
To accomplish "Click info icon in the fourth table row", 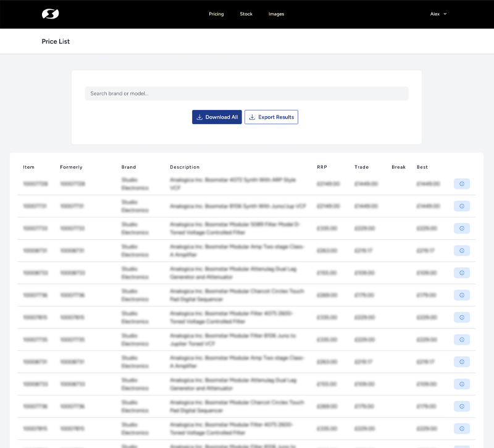I will 461,250.
